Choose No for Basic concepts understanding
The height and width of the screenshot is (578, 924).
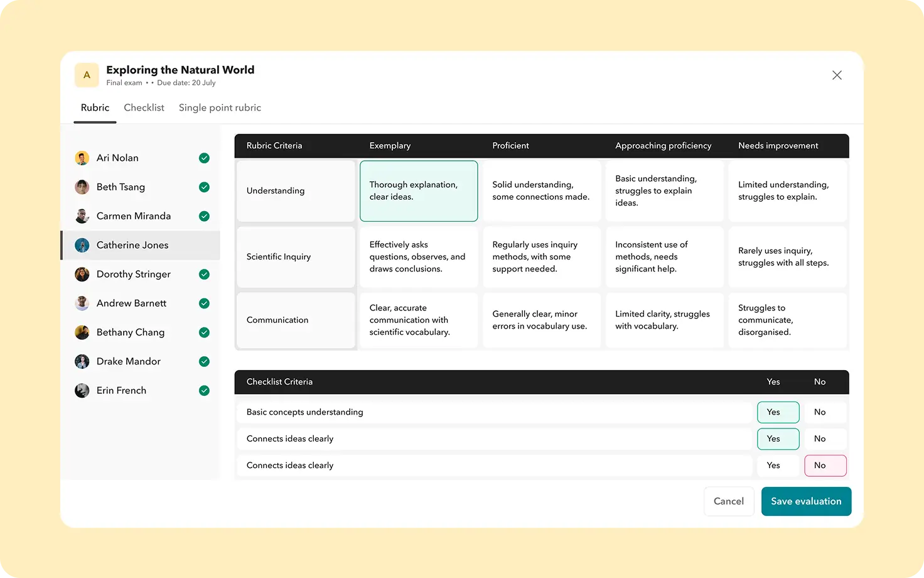pos(825,412)
